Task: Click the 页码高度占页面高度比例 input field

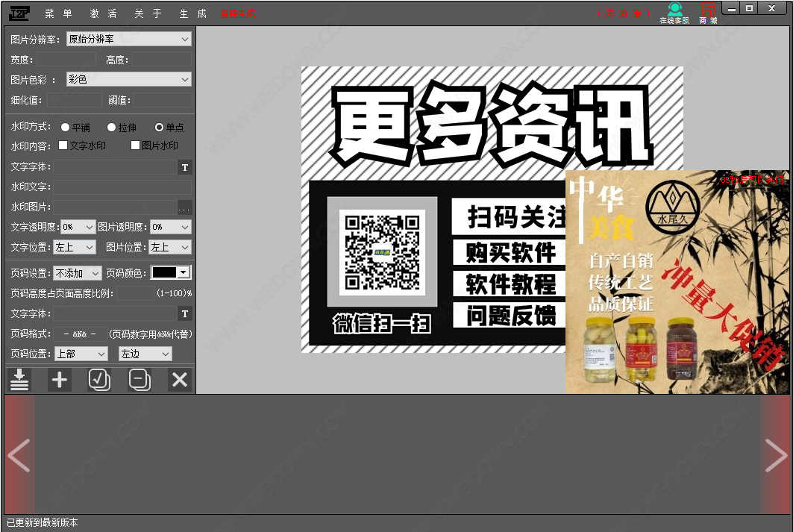Action: click(136, 293)
